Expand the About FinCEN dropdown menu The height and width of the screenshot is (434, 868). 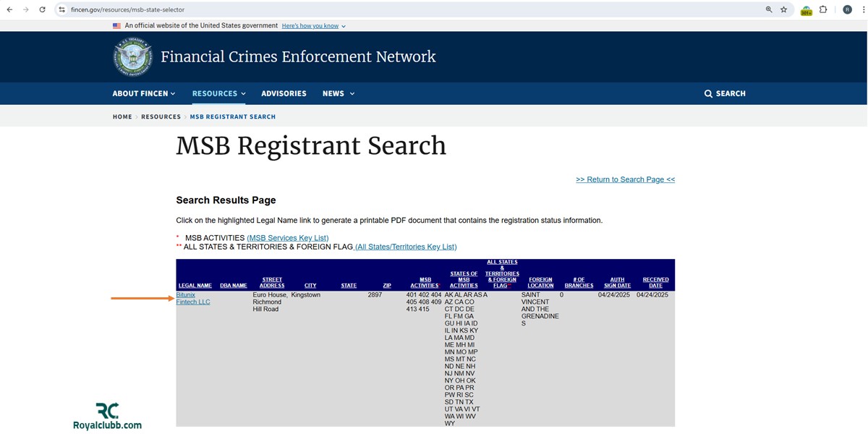pyautogui.click(x=144, y=93)
